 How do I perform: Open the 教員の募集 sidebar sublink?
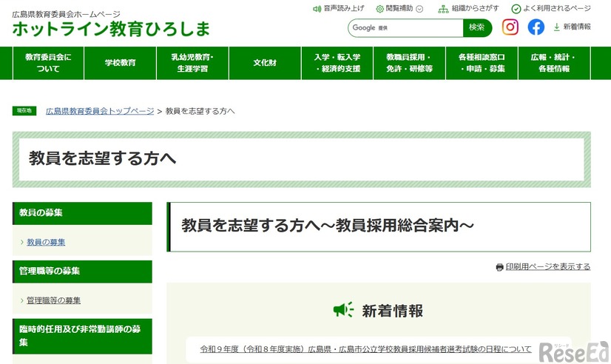pyautogui.click(x=46, y=242)
